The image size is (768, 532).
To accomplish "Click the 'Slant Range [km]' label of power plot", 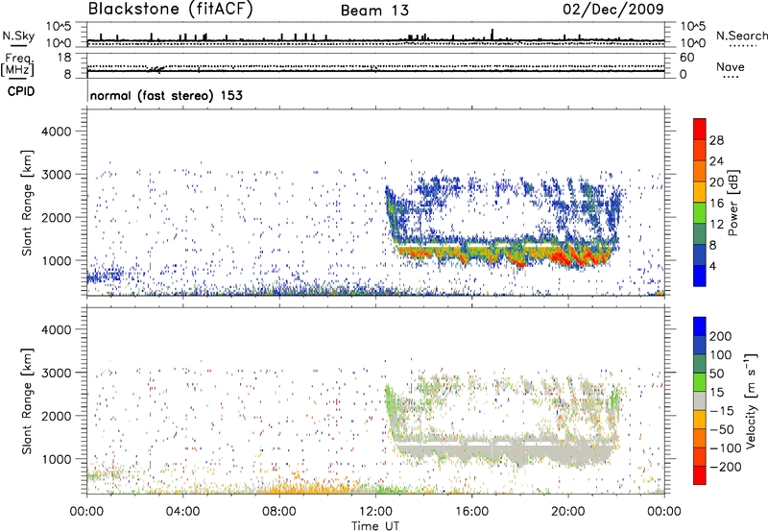I will (27, 203).
